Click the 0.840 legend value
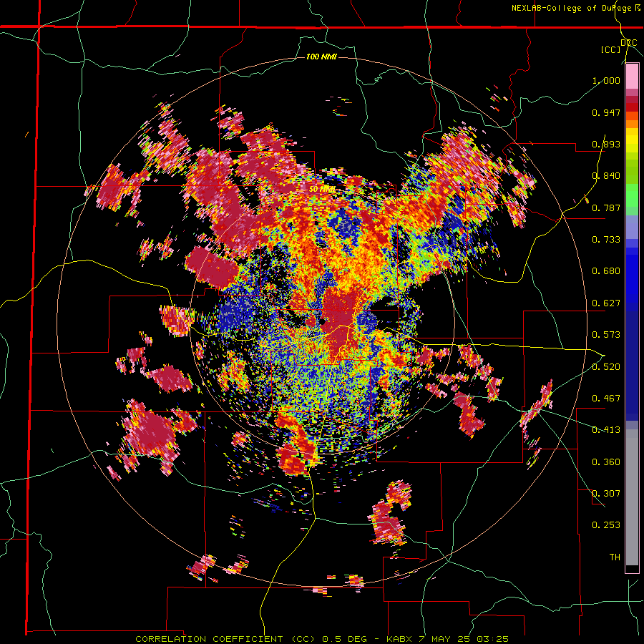The height and width of the screenshot is (644, 644). (606, 176)
